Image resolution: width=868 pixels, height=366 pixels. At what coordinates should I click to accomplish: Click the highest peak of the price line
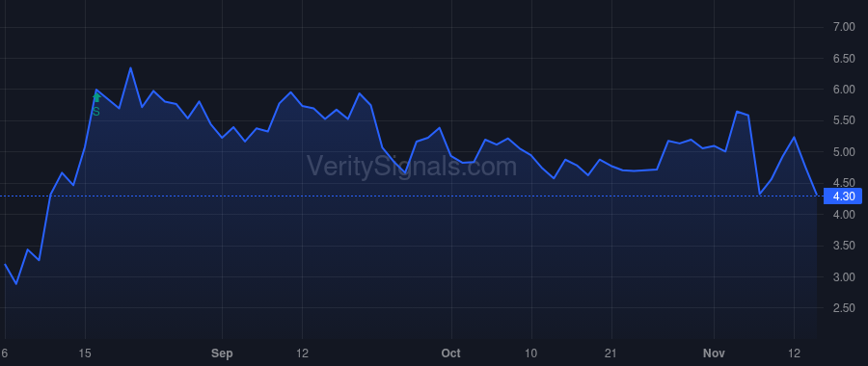coord(130,68)
